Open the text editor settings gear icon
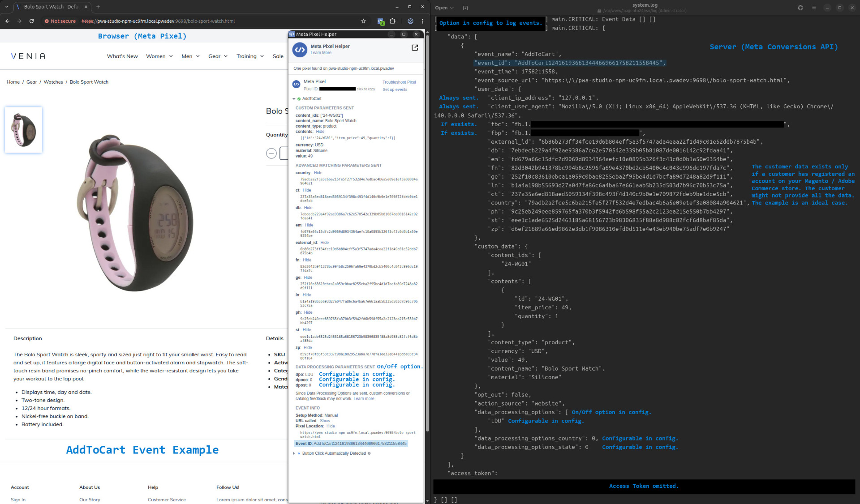The height and width of the screenshot is (504, 860). tap(800, 8)
